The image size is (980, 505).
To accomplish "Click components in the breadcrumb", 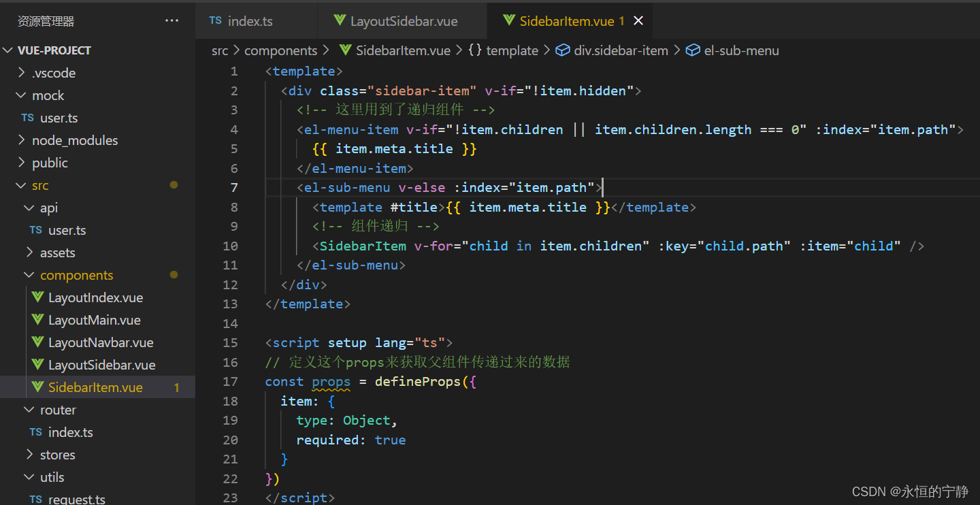I will 280,50.
